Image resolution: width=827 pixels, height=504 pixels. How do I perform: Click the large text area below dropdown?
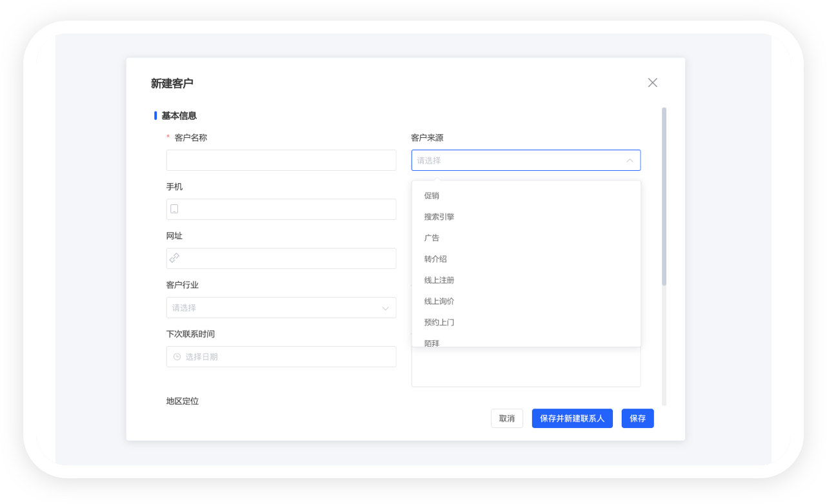[526, 367]
